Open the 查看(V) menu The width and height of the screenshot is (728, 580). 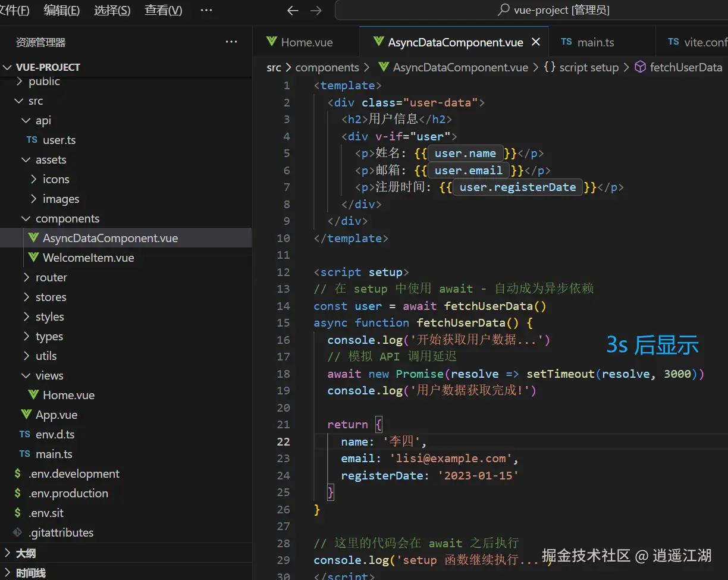point(164,10)
